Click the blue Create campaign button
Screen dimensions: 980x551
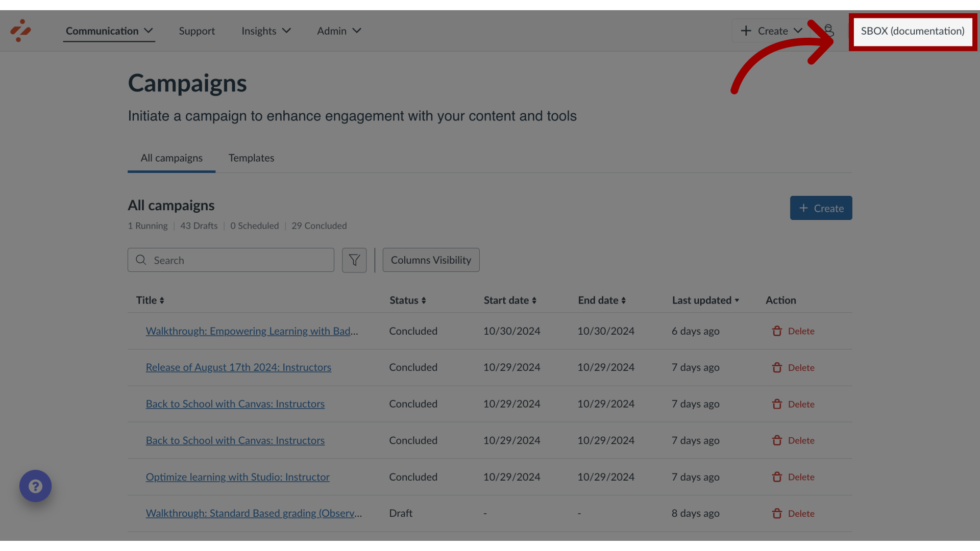coord(821,207)
